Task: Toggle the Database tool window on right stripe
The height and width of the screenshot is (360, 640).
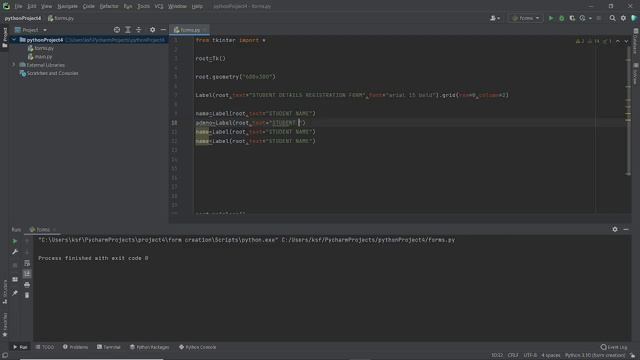Action: point(636,41)
